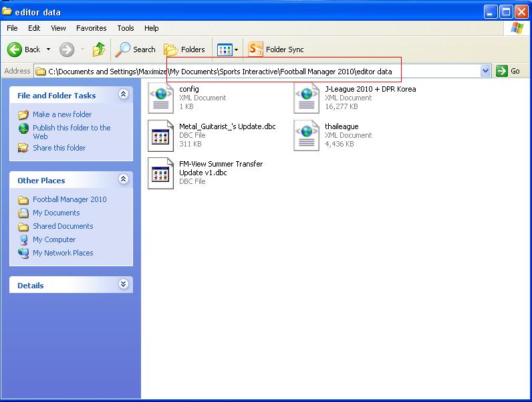Expand the Address bar dropdown
Viewport: 532px width, 402px height.
click(x=486, y=71)
